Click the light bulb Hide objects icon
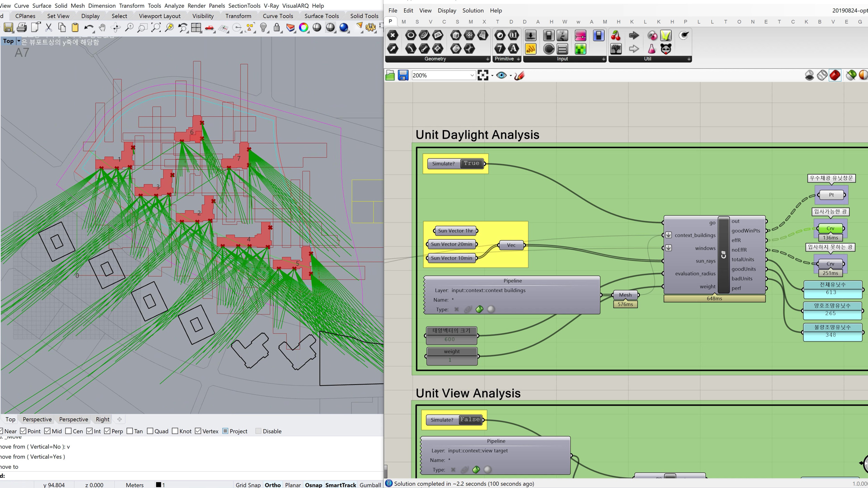The image size is (868, 488). [264, 27]
